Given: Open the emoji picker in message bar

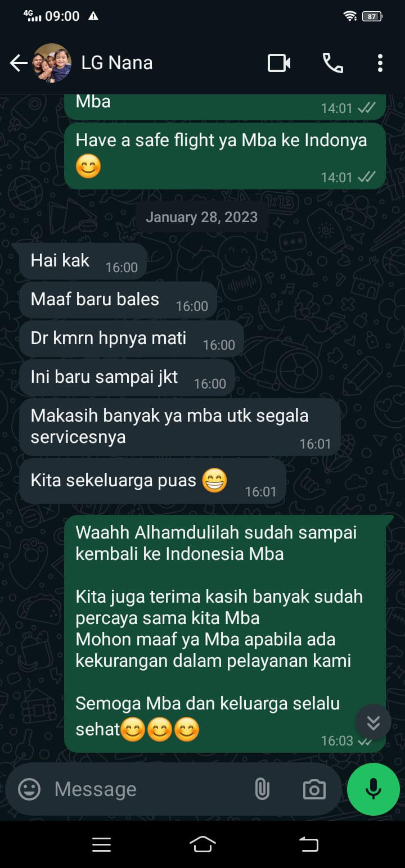Looking at the screenshot, I should point(29,789).
